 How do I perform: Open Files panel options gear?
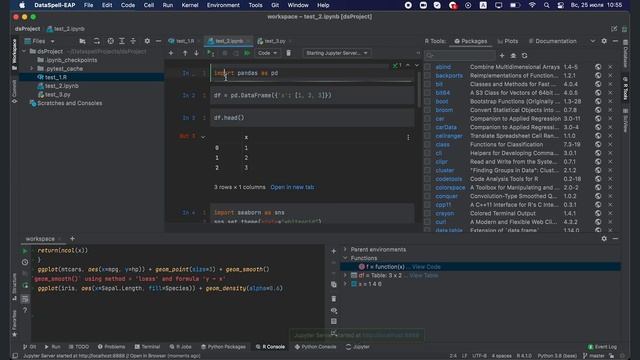pos(147,41)
